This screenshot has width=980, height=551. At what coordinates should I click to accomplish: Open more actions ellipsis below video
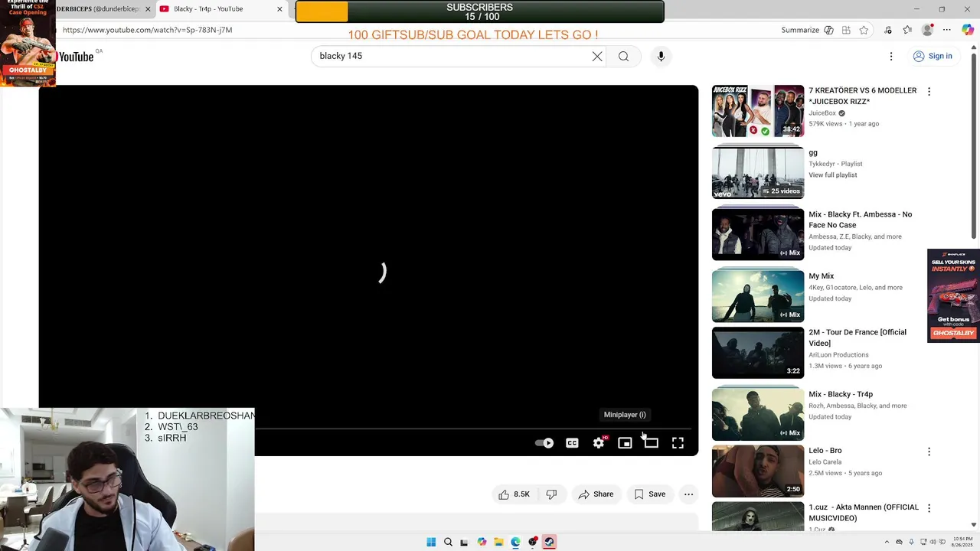tap(688, 494)
